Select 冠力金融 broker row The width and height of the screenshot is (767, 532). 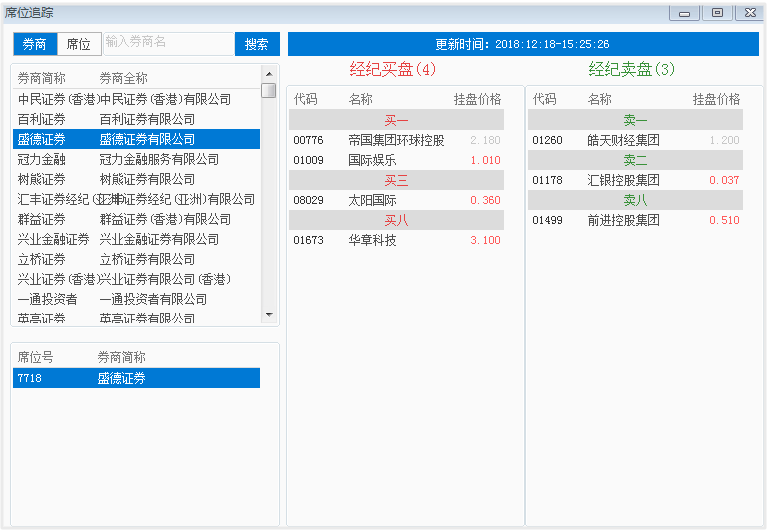point(135,159)
